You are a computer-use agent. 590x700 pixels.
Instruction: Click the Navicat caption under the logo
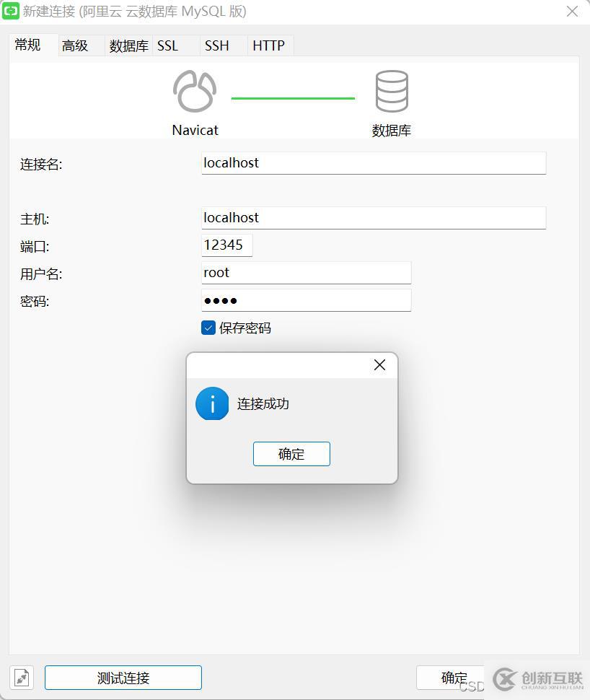point(195,131)
